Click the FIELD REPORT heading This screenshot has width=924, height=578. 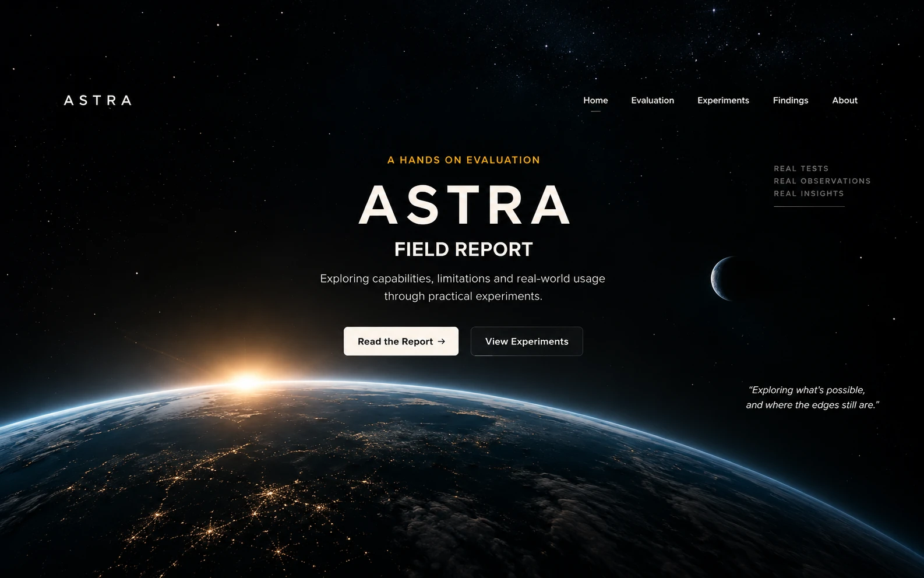(464, 249)
